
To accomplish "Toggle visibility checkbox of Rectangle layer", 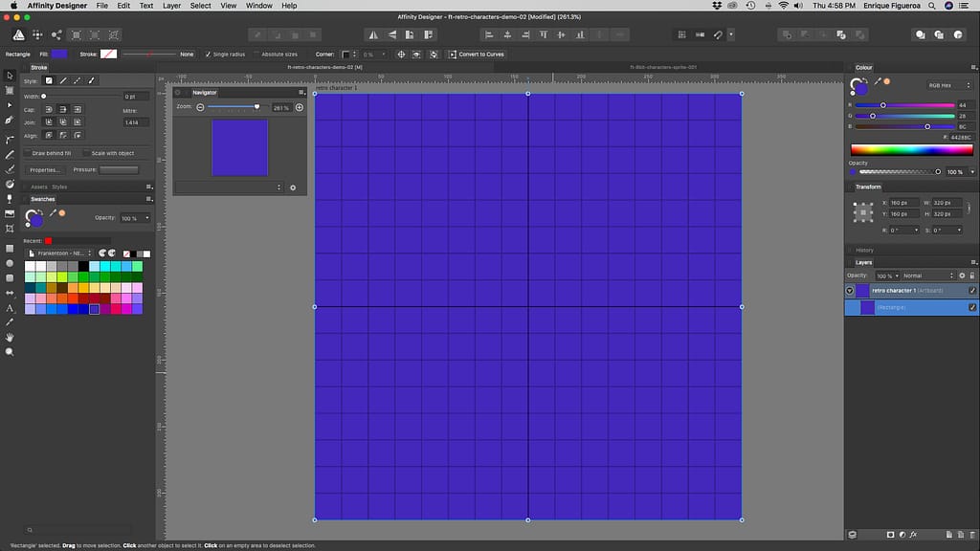I will [x=972, y=307].
